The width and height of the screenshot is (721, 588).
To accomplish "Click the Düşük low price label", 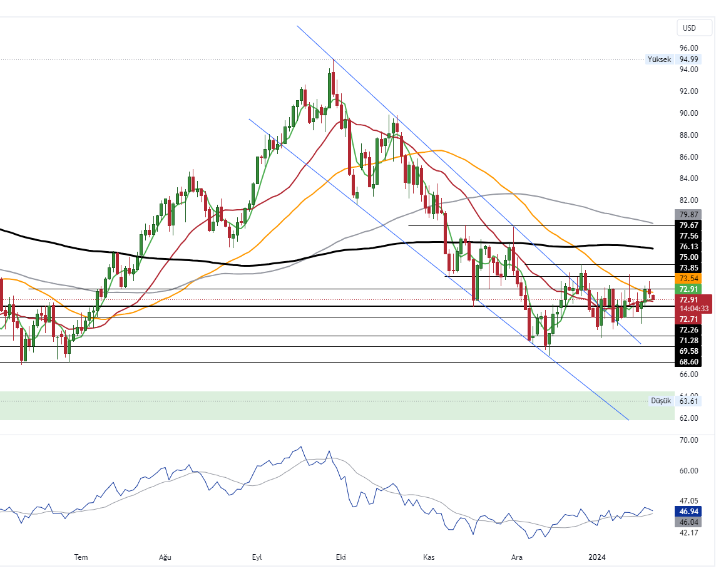I will point(660,401).
